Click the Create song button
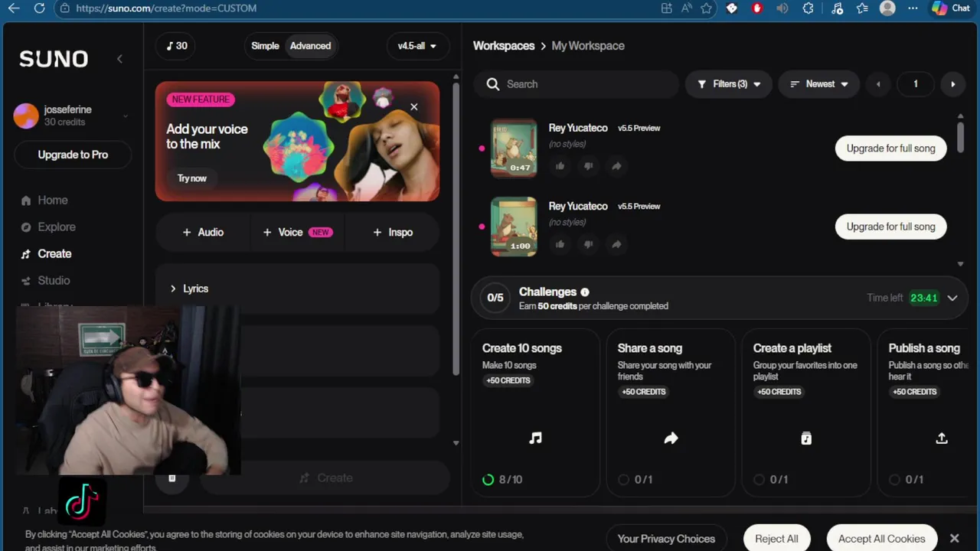The image size is (980, 551). pyautogui.click(x=325, y=478)
